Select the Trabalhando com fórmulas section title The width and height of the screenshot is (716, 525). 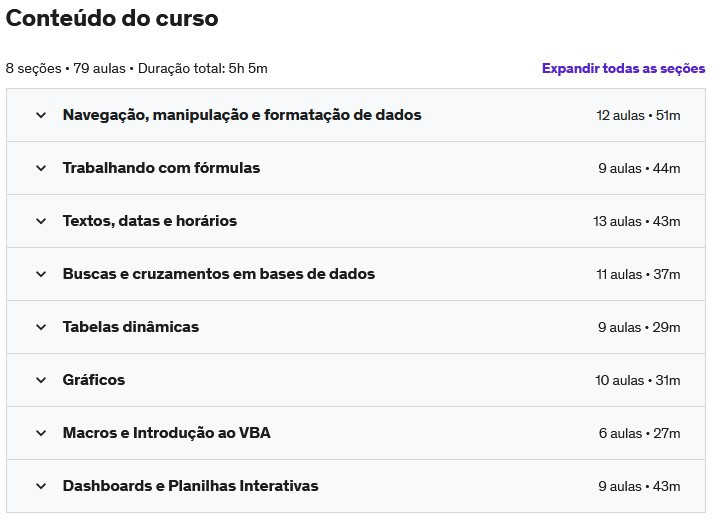161,168
